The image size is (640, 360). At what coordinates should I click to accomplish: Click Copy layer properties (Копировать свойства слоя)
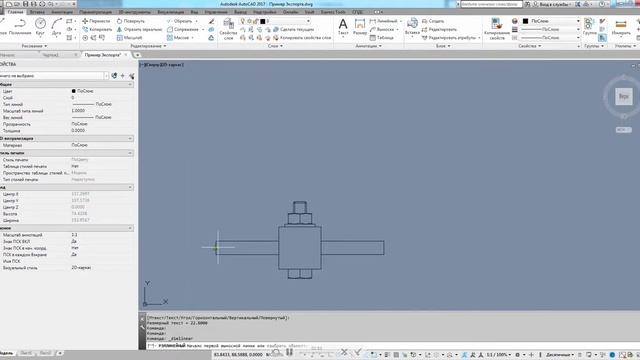pos(302,38)
